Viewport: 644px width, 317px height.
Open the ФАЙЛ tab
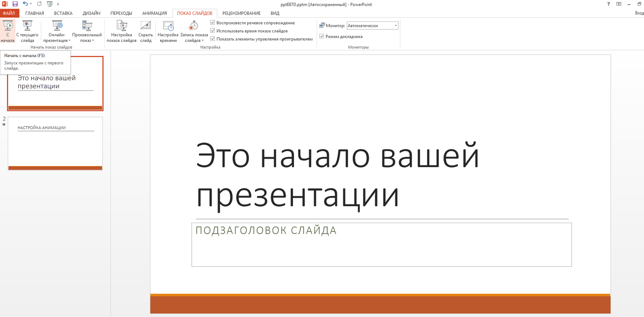pos(9,13)
